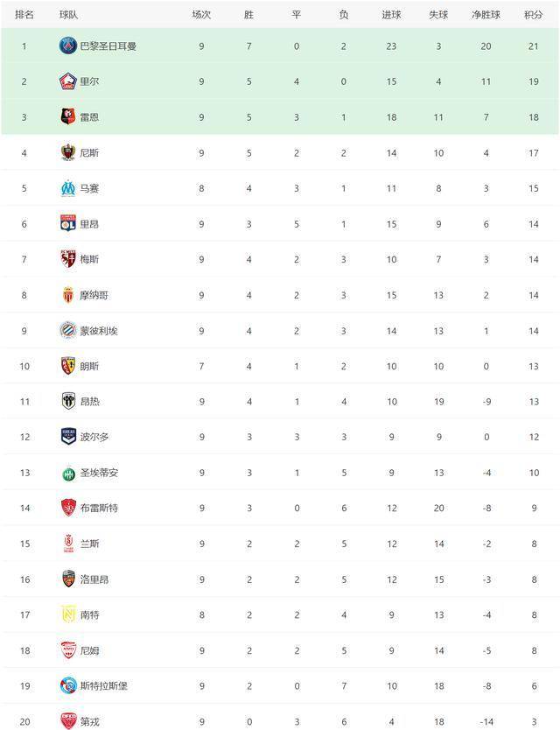This screenshot has height=730, width=560.
Task: Open the Saint-Étienne green badge
Action: tap(68, 474)
